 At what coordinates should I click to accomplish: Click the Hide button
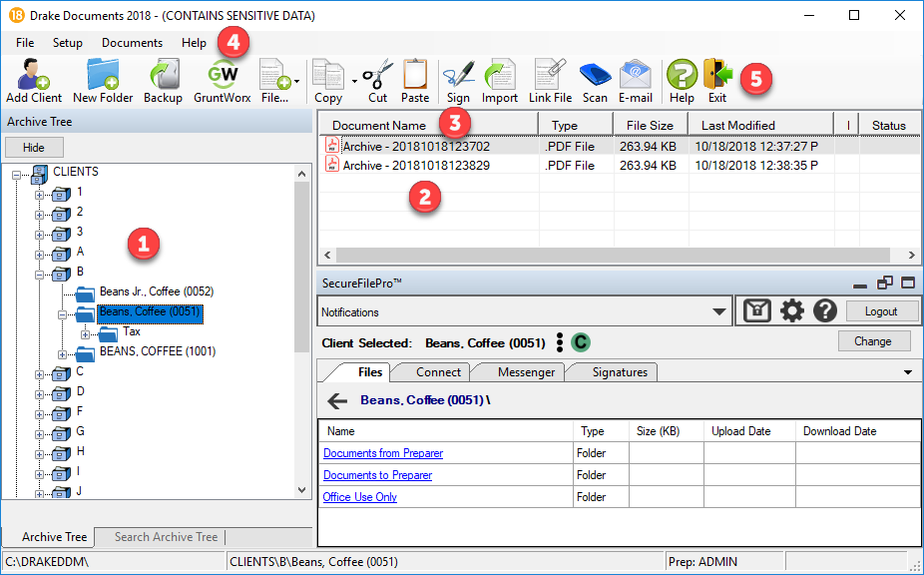pos(34,148)
